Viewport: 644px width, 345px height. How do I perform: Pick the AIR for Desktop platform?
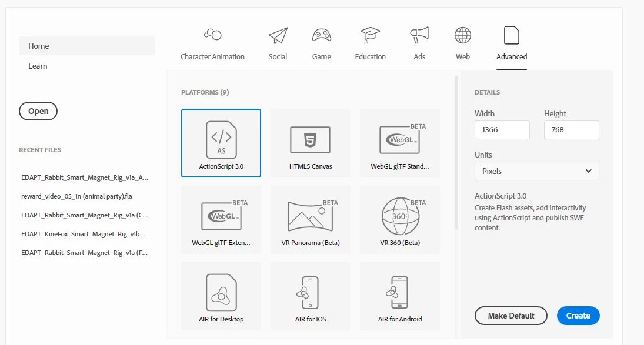[x=221, y=296]
